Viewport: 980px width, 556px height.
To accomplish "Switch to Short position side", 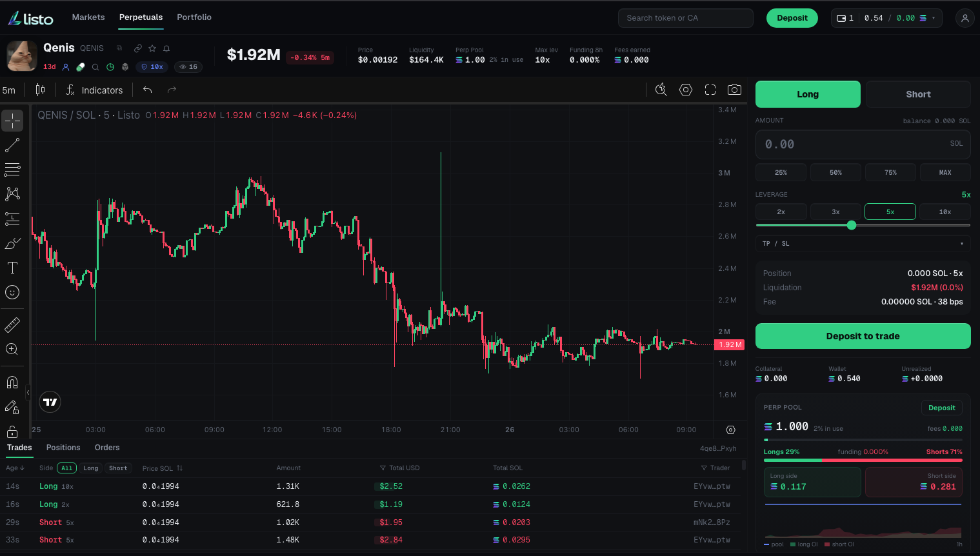I will click(x=918, y=94).
